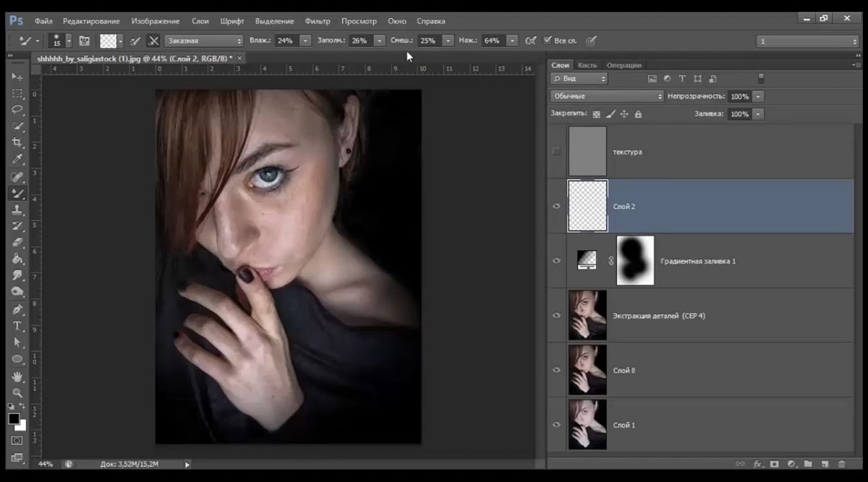Select the History Brush tool
The image size is (868, 482).
[17, 227]
